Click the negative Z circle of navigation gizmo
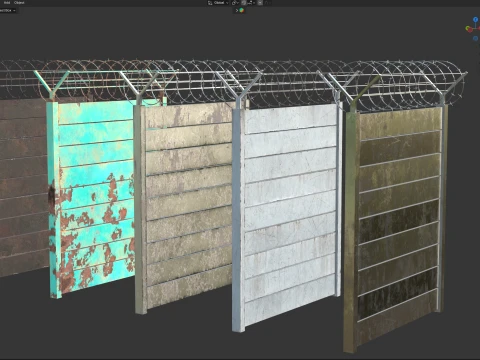This screenshot has width=480, height=360. click(x=476, y=38)
